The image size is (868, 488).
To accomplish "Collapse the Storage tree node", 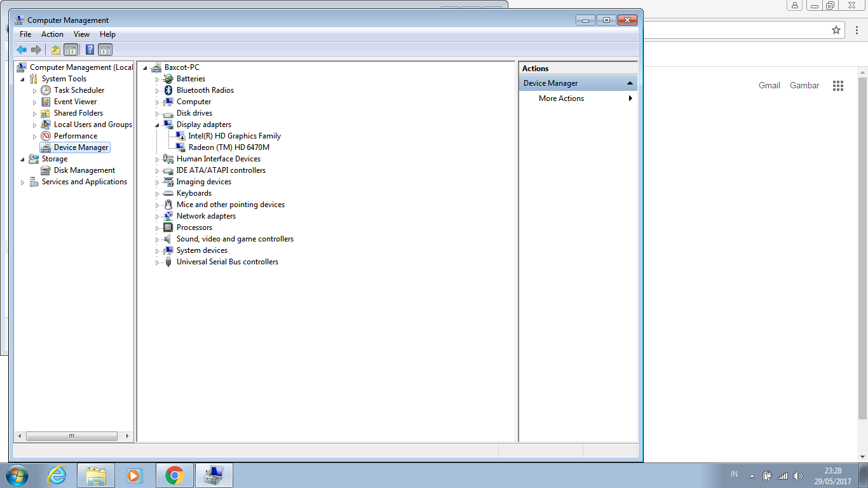I will tap(23, 159).
